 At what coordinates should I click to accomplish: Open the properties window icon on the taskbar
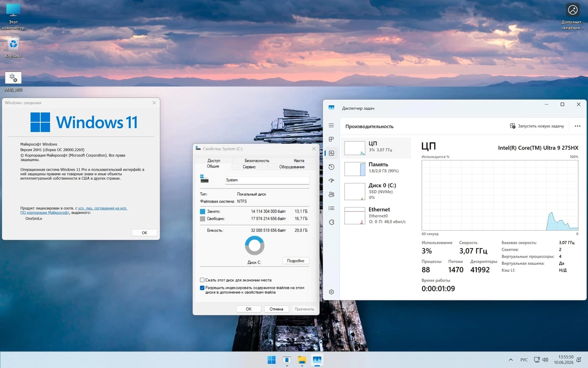click(x=287, y=360)
